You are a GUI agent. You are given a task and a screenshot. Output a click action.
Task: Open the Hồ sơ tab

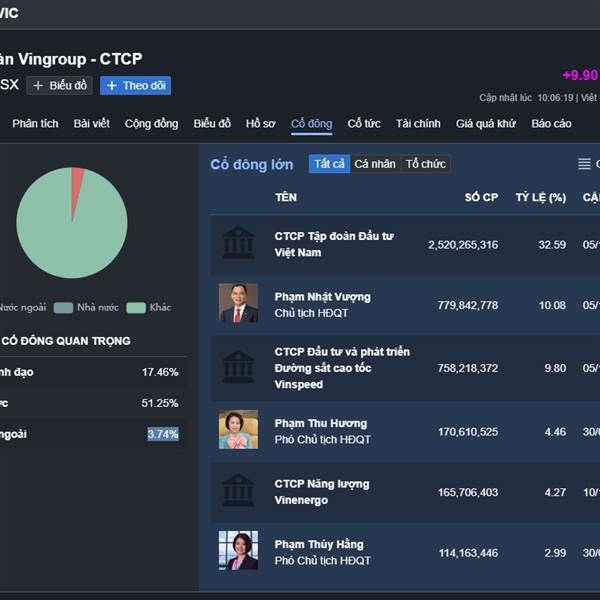coord(260,124)
